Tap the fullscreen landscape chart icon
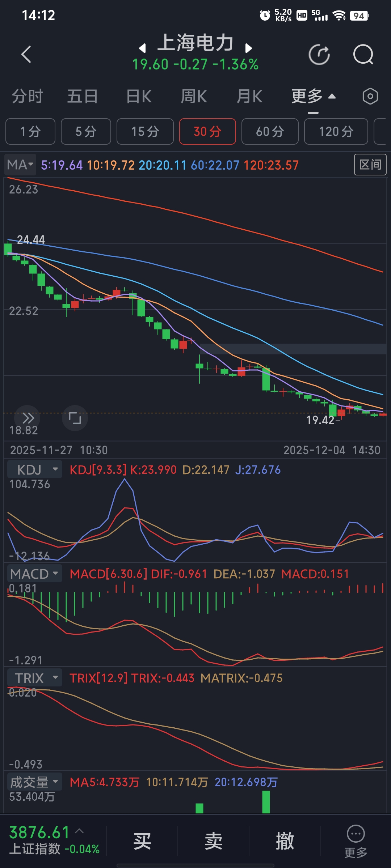 tap(75, 418)
